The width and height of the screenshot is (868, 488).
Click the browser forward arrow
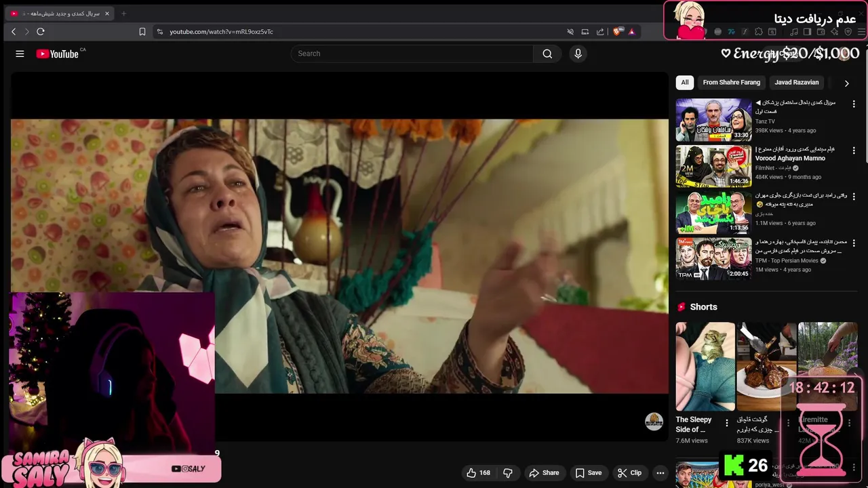(27, 31)
